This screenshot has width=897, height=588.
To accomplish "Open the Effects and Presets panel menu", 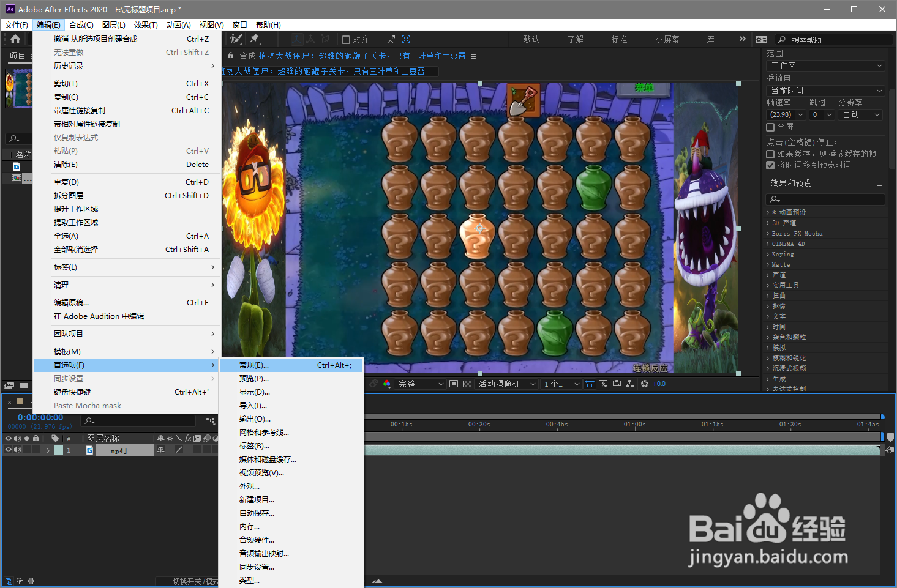I will [879, 184].
